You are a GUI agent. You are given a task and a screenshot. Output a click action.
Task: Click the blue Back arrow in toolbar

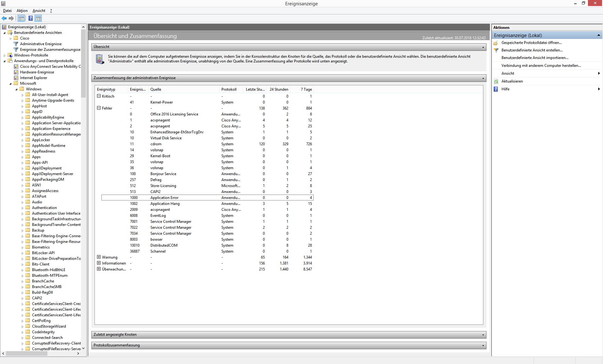click(4, 18)
